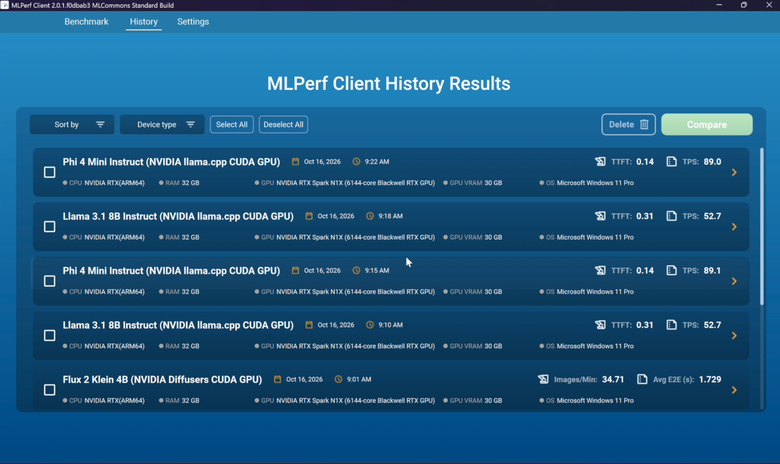Click the calendar icon in Phi 4 Mini 9:22 AM row
This screenshot has height=464, width=780.
click(295, 162)
